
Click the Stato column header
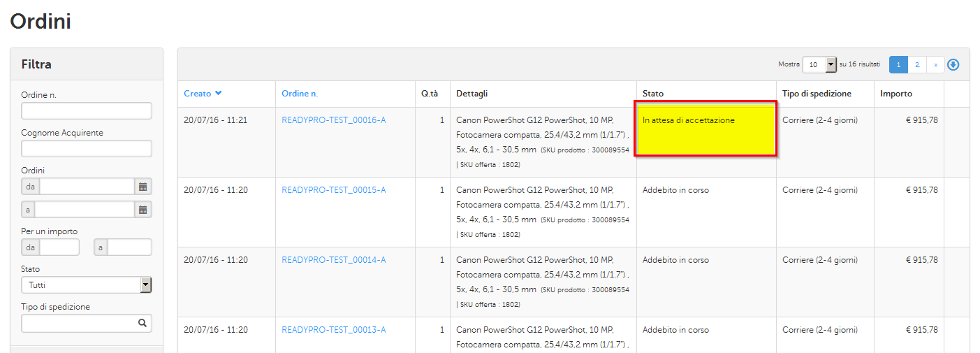(x=653, y=94)
